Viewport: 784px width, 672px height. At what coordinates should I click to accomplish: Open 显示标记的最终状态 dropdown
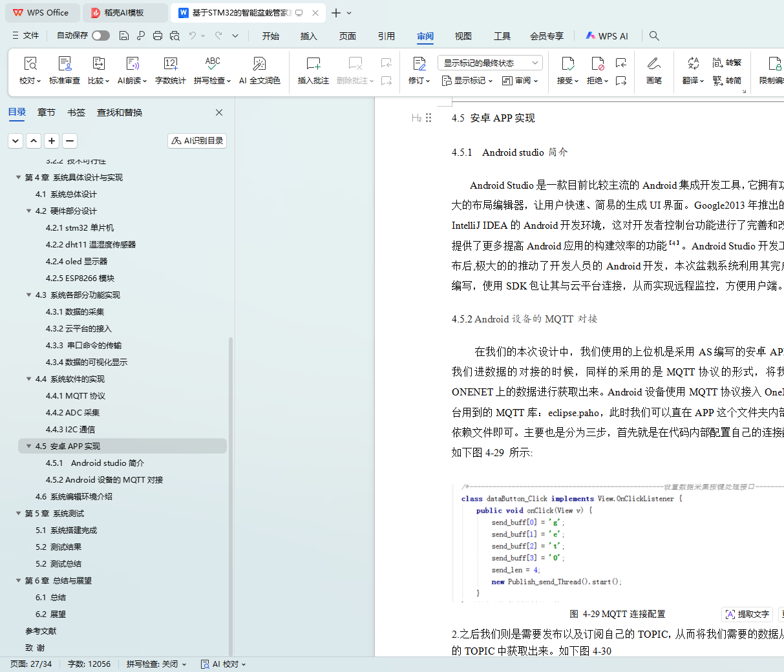click(x=489, y=63)
